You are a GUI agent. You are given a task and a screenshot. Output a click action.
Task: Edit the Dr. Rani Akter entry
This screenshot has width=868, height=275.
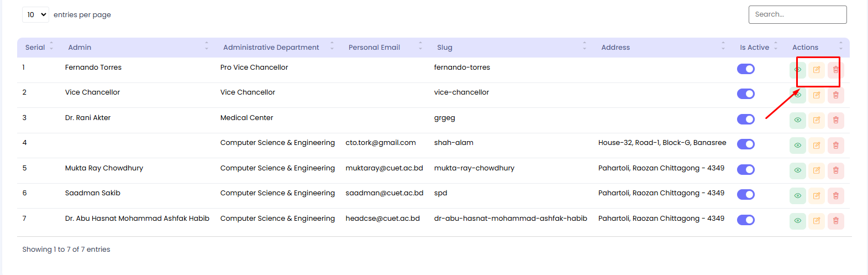pyautogui.click(x=816, y=120)
